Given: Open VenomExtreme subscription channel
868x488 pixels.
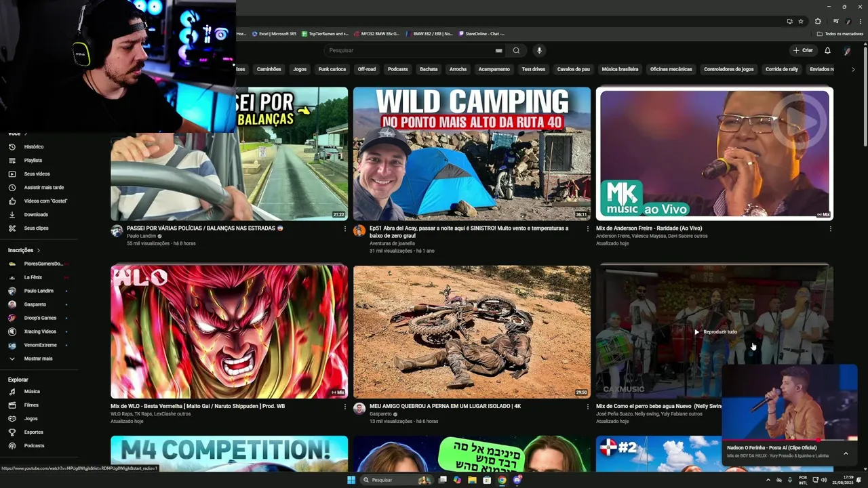Looking at the screenshot, I should point(41,345).
